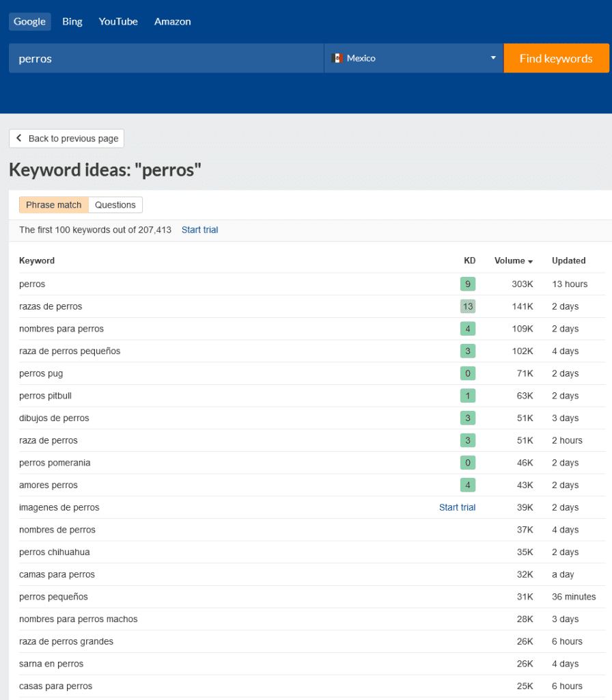This screenshot has height=700, width=612.
Task: Click Start trial next to the keyword count
Action: [199, 230]
